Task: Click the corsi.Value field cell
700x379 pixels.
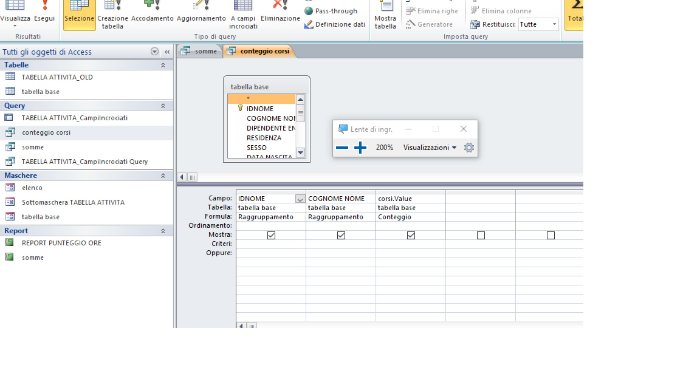Action: (410, 199)
